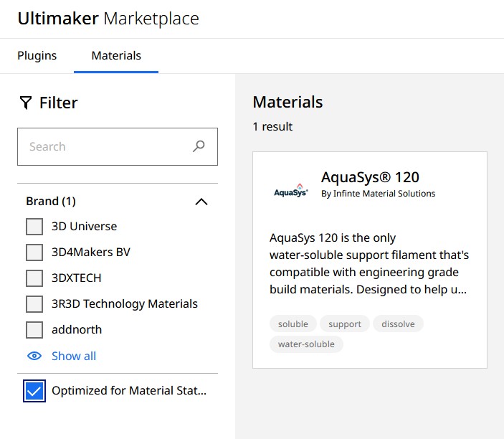Check the 3D4Makers BV brand checkbox
The image size is (504, 439).
click(34, 252)
